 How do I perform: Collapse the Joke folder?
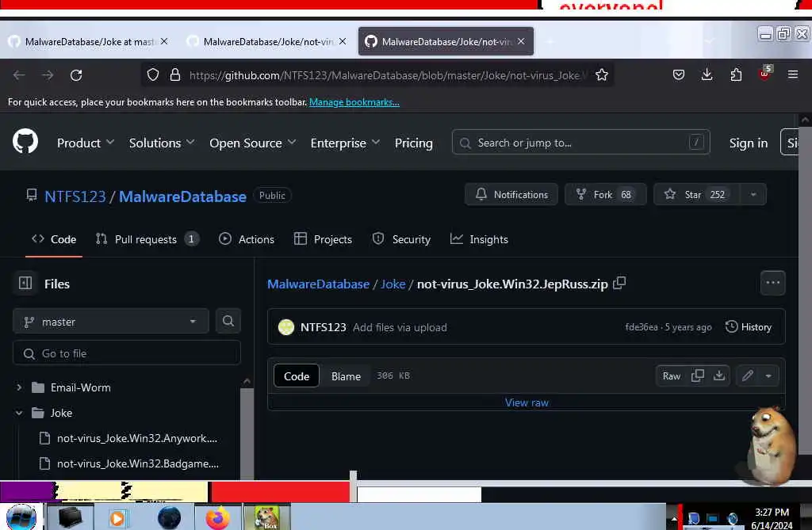(x=19, y=413)
